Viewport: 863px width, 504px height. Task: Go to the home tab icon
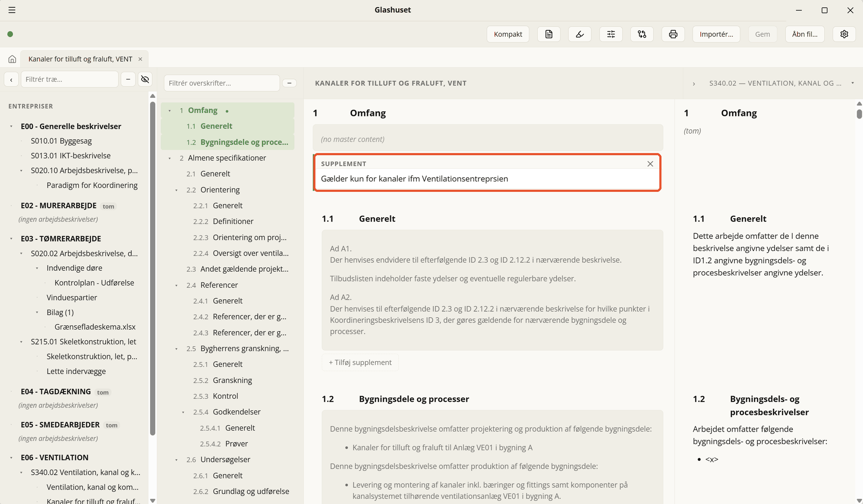[x=12, y=59]
